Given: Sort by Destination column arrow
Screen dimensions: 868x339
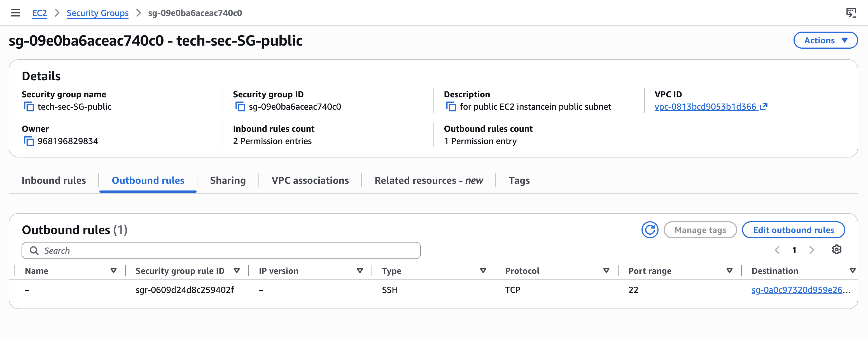Looking at the screenshot, I should (x=853, y=271).
